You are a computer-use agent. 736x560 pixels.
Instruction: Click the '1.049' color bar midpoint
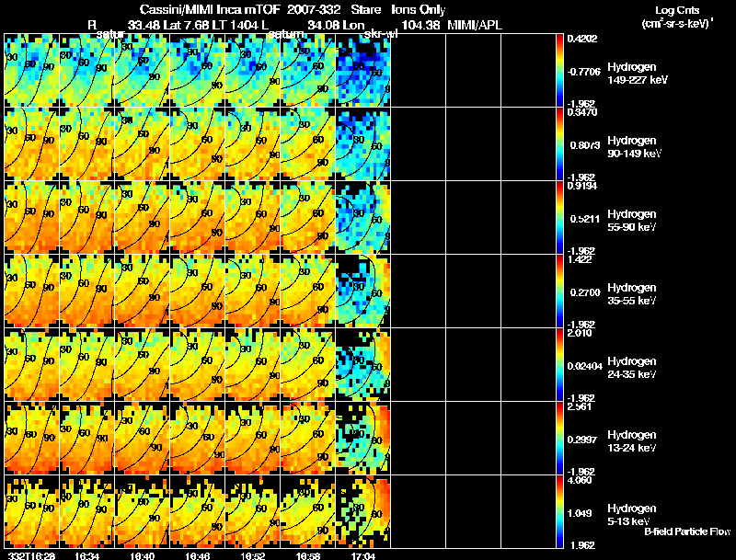(581, 514)
